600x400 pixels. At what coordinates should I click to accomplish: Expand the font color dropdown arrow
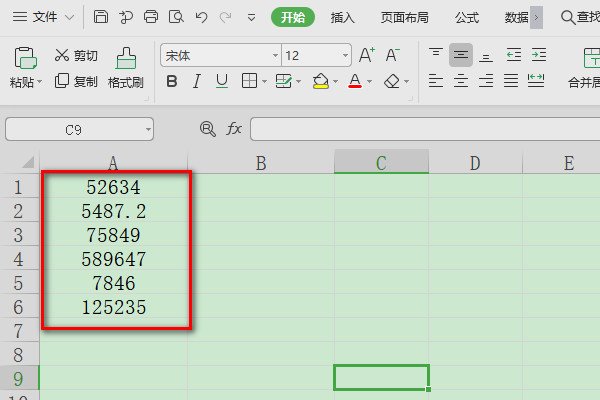(x=369, y=82)
